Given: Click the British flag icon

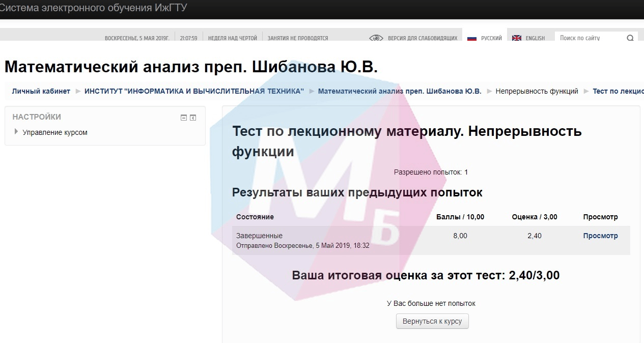Looking at the screenshot, I should click(x=517, y=38).
